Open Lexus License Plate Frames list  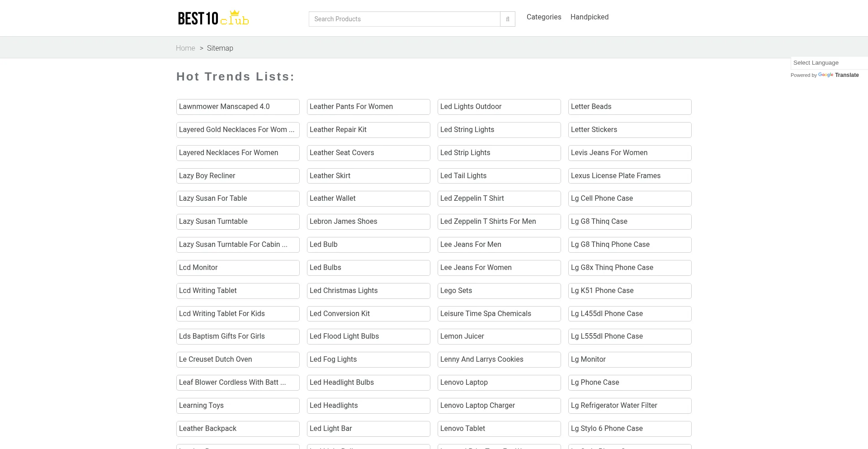629,176
